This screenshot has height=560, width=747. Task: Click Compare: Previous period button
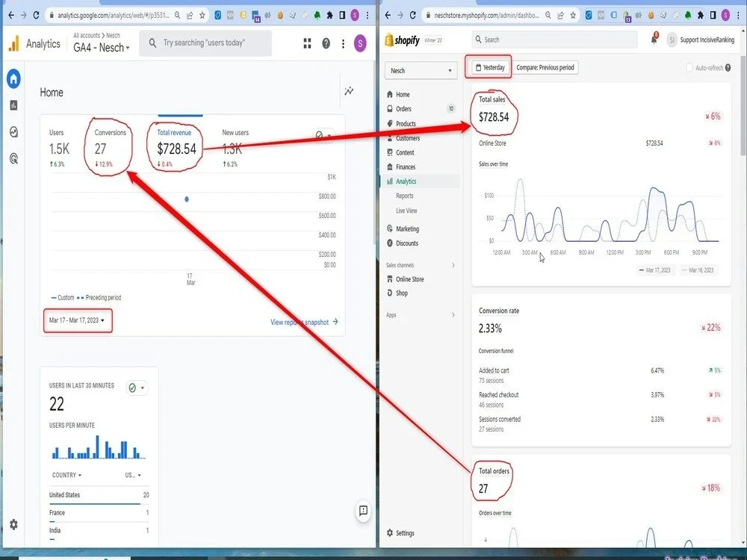545,68
